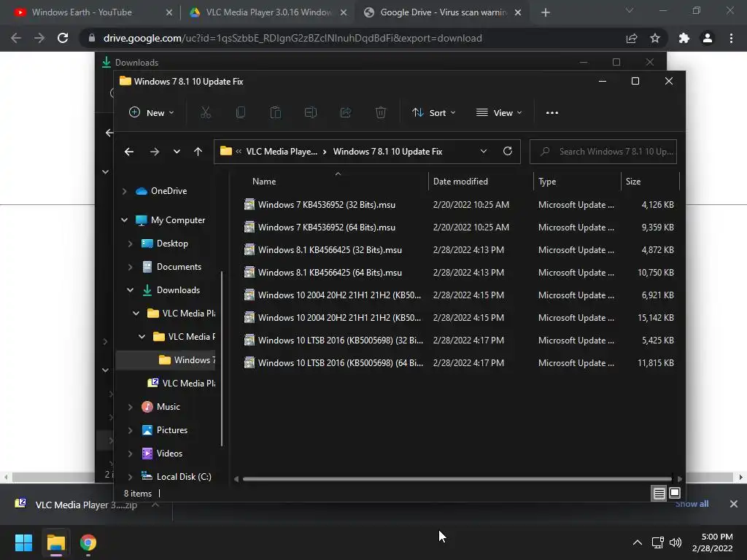
Task: Expand OneDrive in navigation pane
Action: [x=124, y=191]
